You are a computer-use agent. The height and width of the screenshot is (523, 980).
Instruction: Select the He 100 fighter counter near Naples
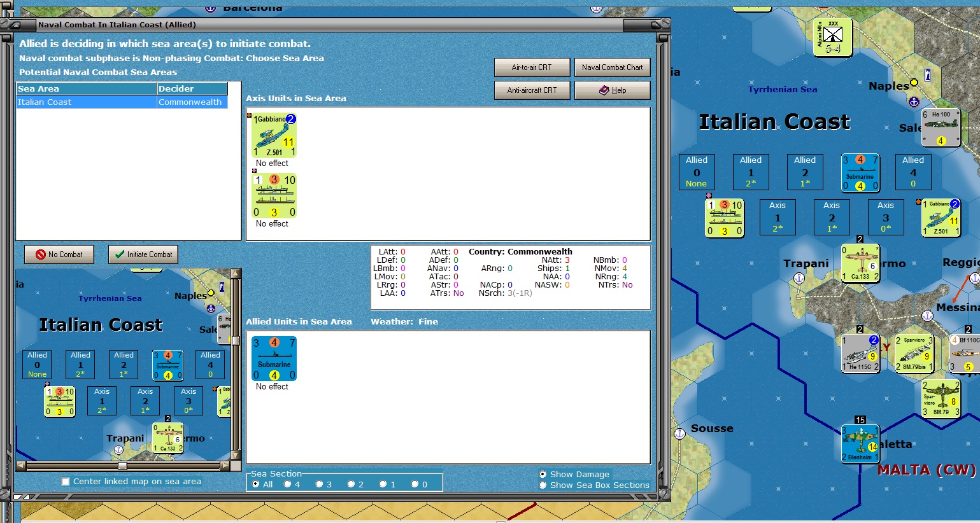941,127
